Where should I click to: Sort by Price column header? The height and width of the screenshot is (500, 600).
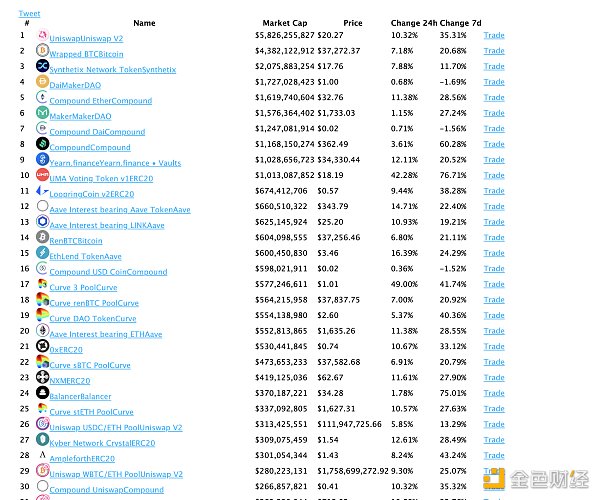[352, 22]
